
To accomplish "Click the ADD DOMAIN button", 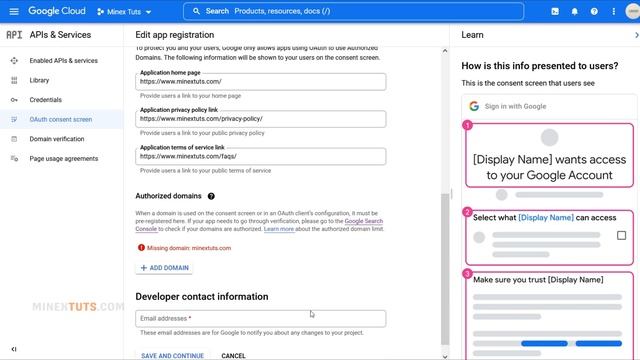I will pos(164,268).
